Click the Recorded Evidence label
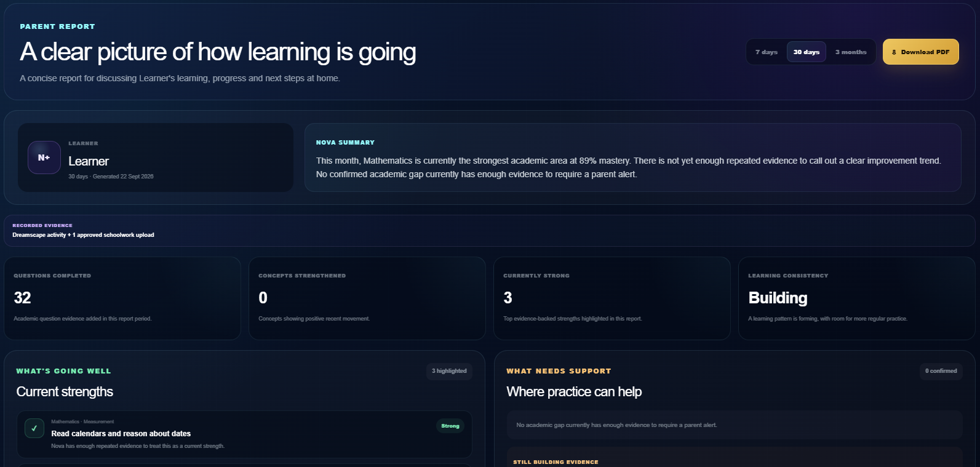 tap(42, 226)
